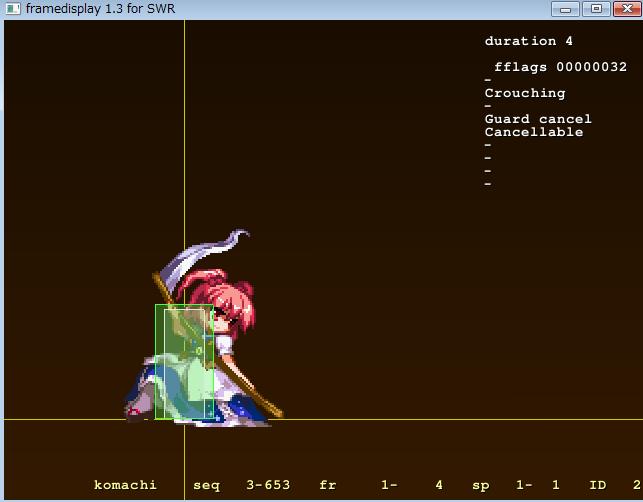This screenshot has height=502, width=643.
Task: Click the framedisplay app icon in title bar
Action: click(13, 9)
